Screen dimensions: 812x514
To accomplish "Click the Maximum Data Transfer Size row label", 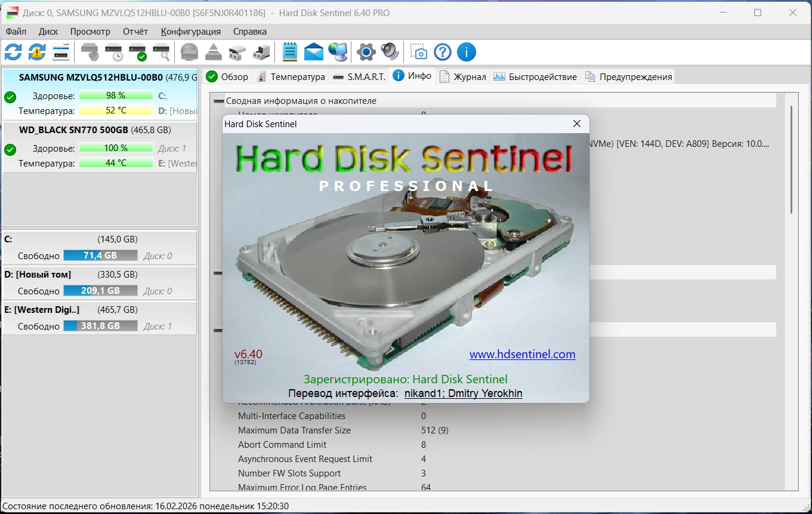I will (294, 430).
